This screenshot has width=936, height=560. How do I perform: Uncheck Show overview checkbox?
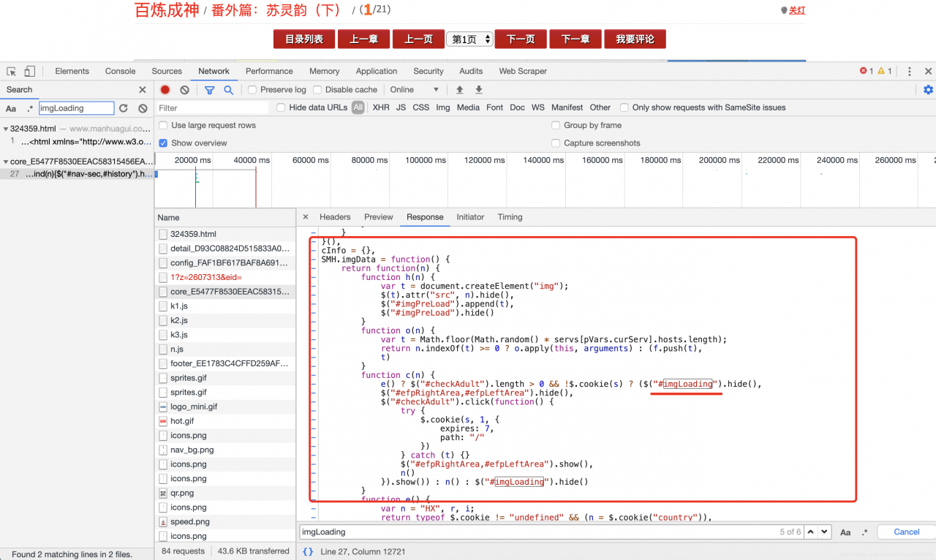tap(164, 143)
